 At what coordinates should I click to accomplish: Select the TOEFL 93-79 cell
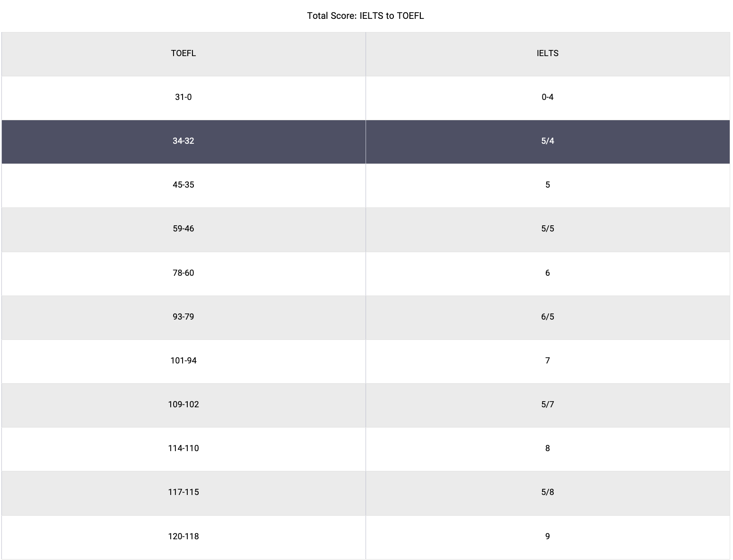click(x=183, y=317)
